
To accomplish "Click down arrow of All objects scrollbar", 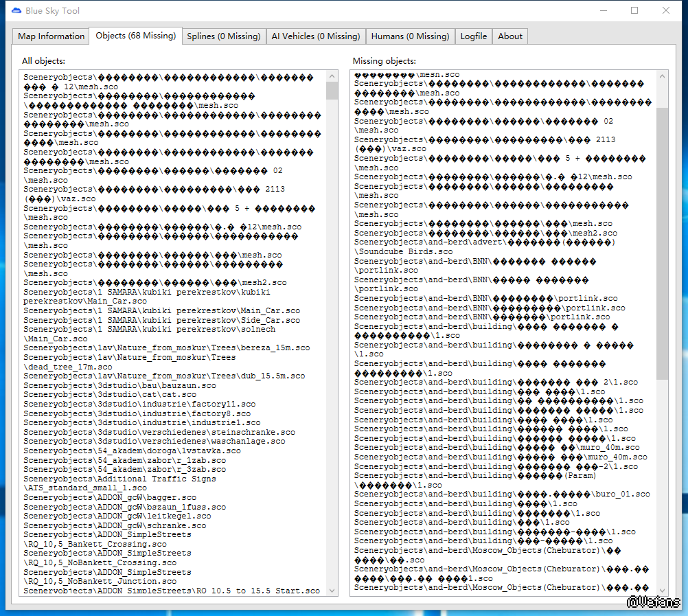I will pos(332,590).
